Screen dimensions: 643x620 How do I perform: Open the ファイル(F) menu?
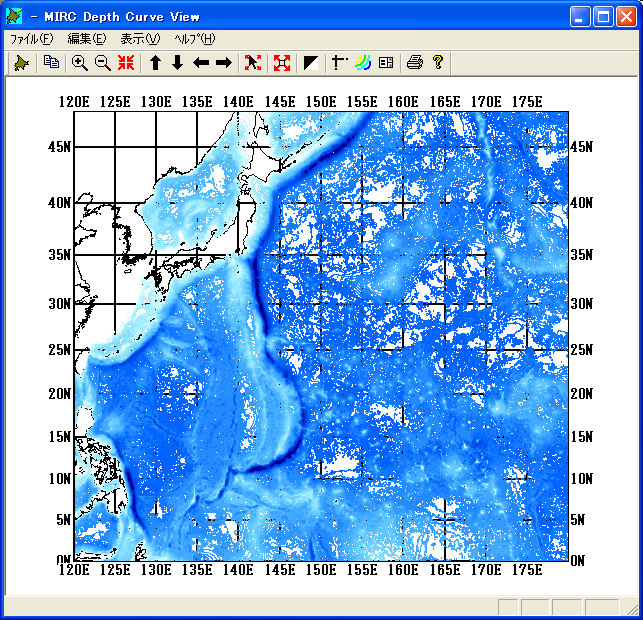point(31,39)
